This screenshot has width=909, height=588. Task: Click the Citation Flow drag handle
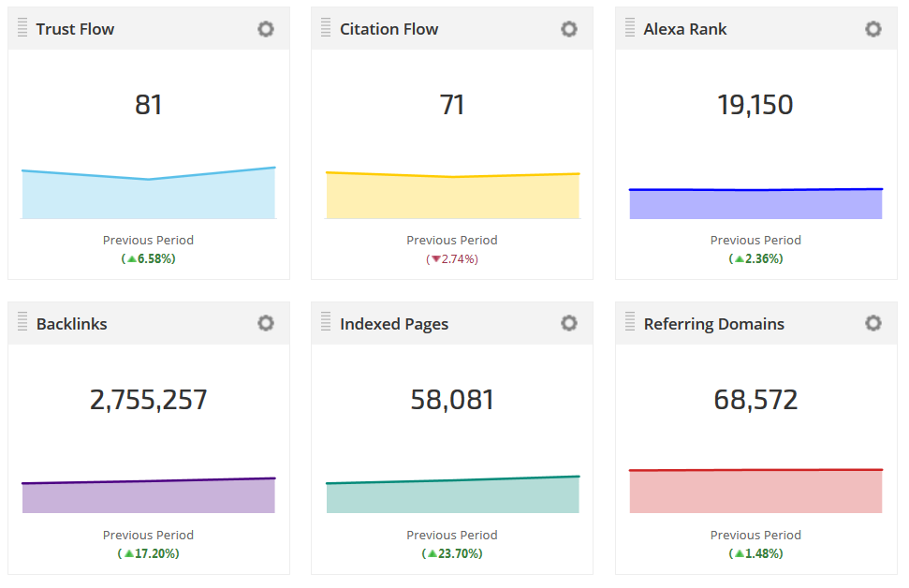coord(326,28)
